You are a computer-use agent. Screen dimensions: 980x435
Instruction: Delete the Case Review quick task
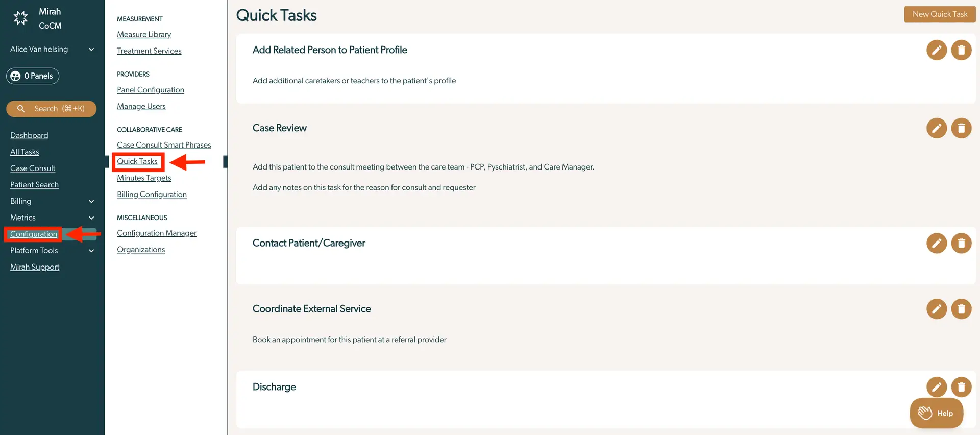click(x=961, y=128)
